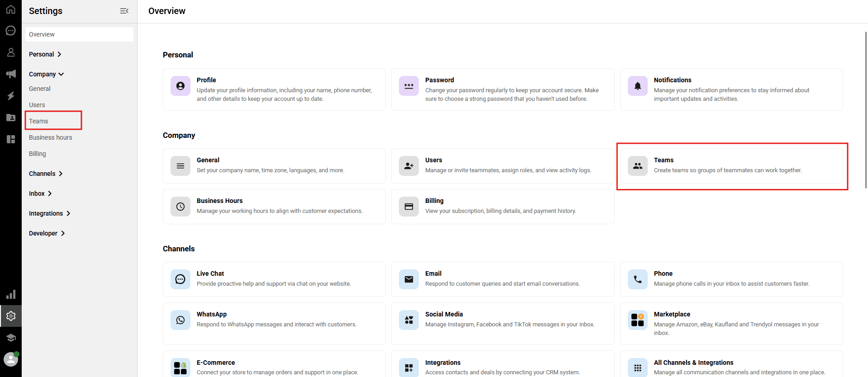Open the Social Media channel card title
Screen dimensions: 868x377
pos(444,314)
